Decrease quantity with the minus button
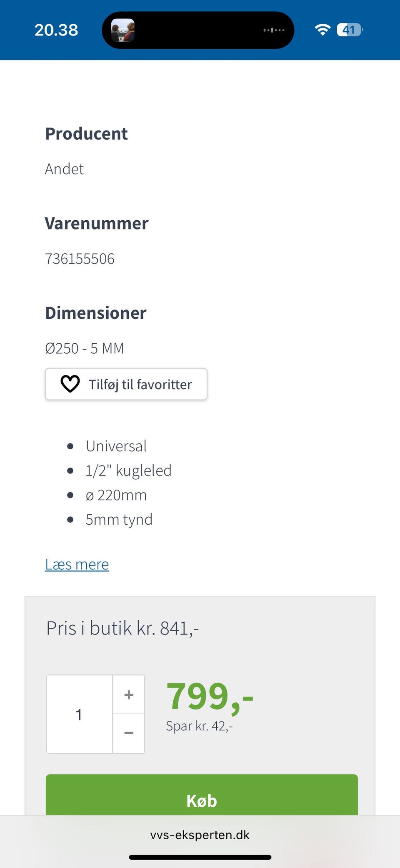The width and height of the screenshot is (400, 868). [x=129, y=733]
